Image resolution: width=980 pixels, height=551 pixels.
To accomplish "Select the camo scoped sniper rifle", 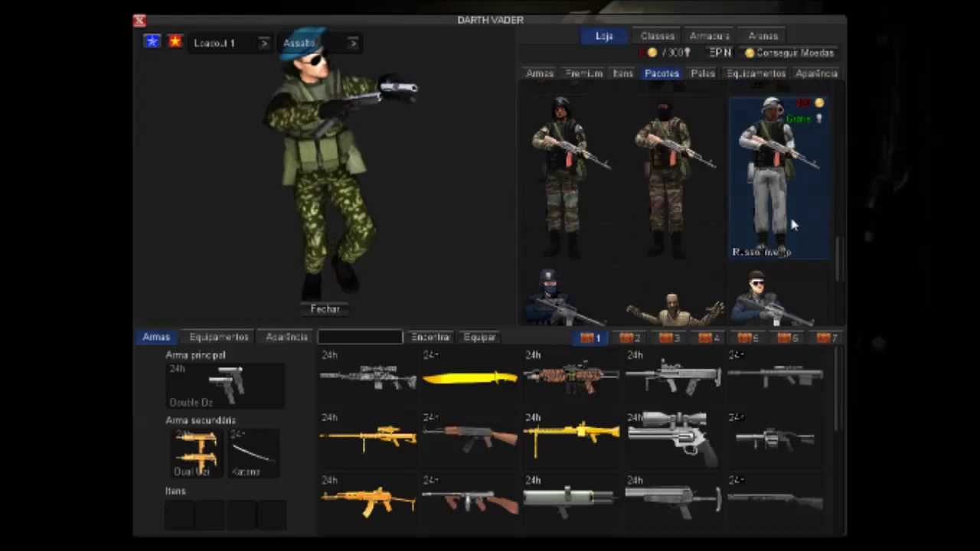I will click(x=367, y=377).
